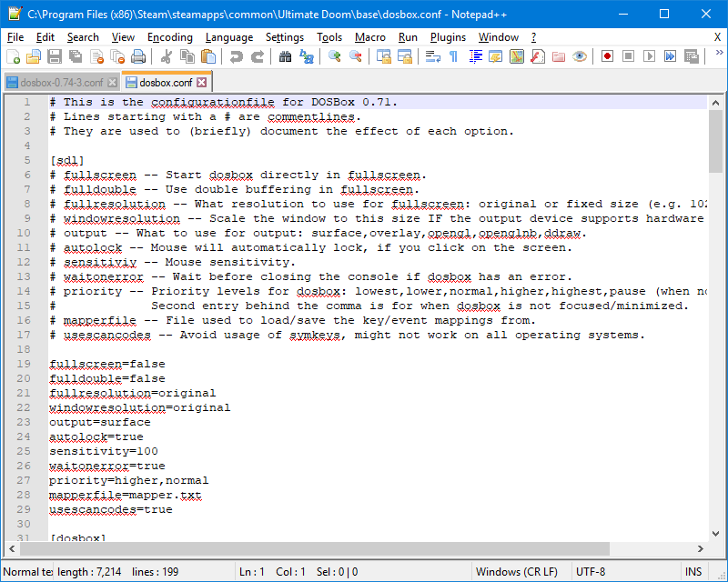Screen dimensions: 728x582
Task: Open the Window menu
Action: [x=499, y=37]
